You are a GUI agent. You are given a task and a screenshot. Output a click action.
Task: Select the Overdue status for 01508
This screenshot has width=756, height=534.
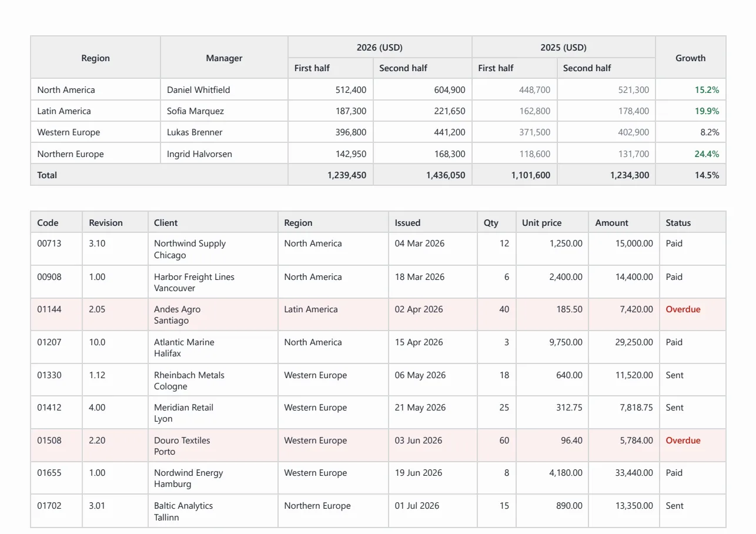(683, 440)
